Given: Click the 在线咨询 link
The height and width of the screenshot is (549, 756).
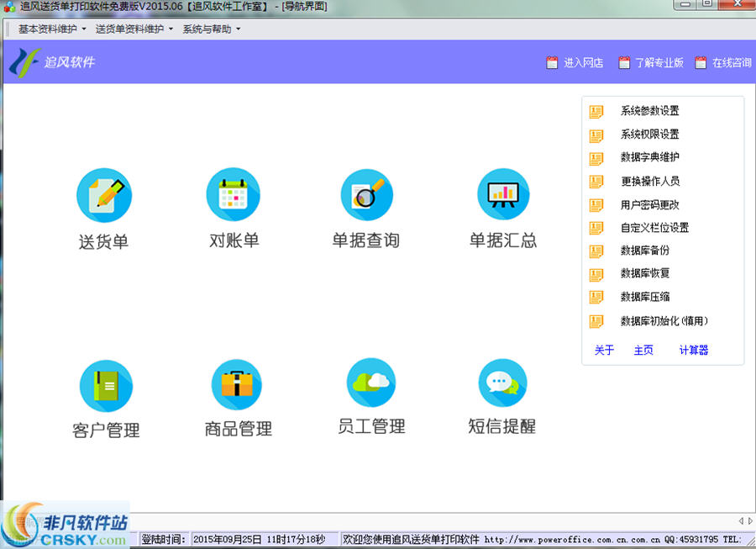Looking at the screenshot, I should (x=732, y=63).
